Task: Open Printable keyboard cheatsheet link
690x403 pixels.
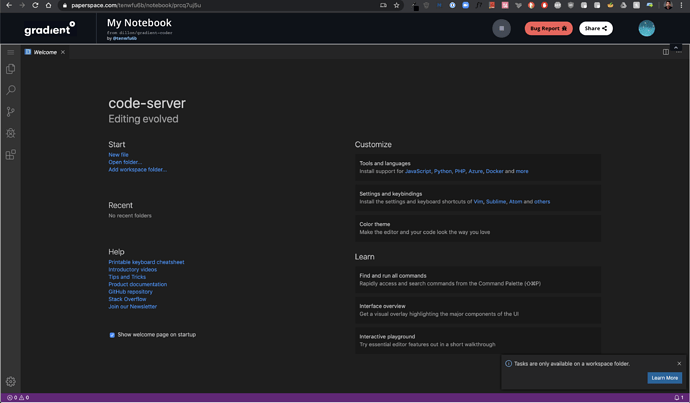Action: click(x=146, y=262)
